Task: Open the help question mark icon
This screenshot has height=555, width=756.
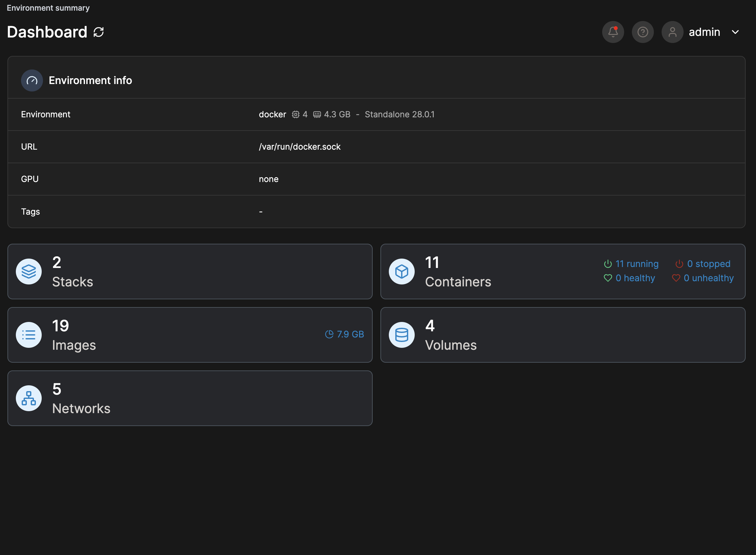Action: (643, 32)
